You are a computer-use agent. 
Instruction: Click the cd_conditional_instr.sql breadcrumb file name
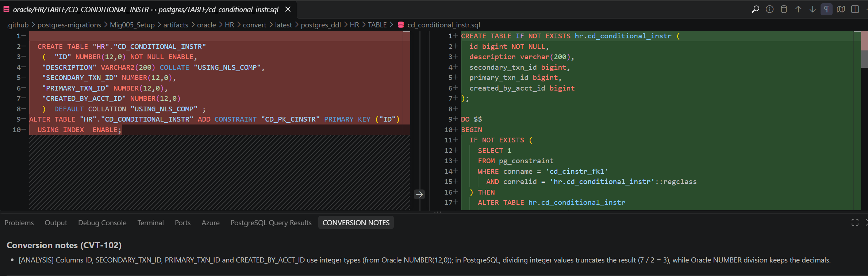pyautogui.click(x=443, y=25)
